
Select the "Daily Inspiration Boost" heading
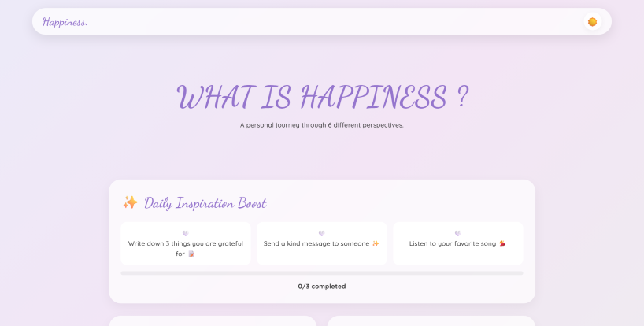tap(205, 203)
